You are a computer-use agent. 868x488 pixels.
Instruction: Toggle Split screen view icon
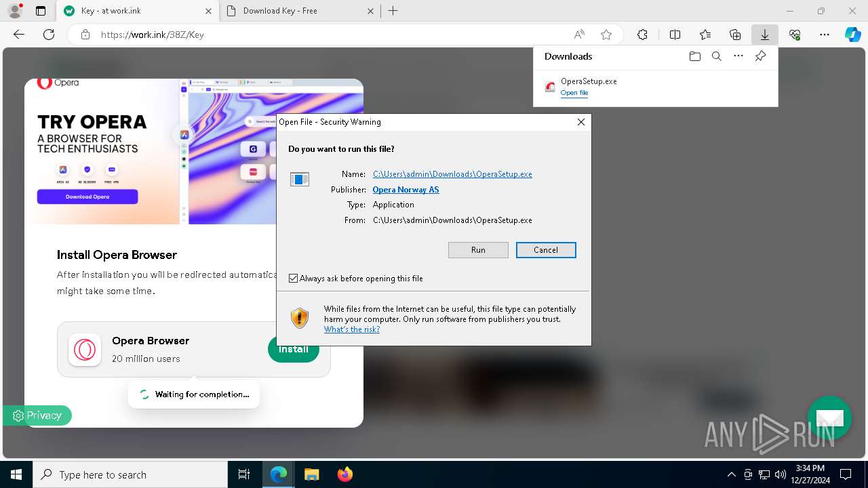click(x=675, y=35)
